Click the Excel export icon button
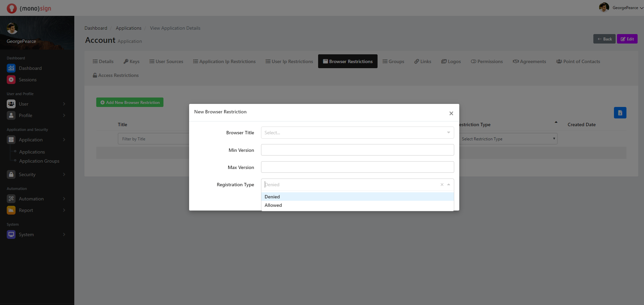 pos(620,113)
